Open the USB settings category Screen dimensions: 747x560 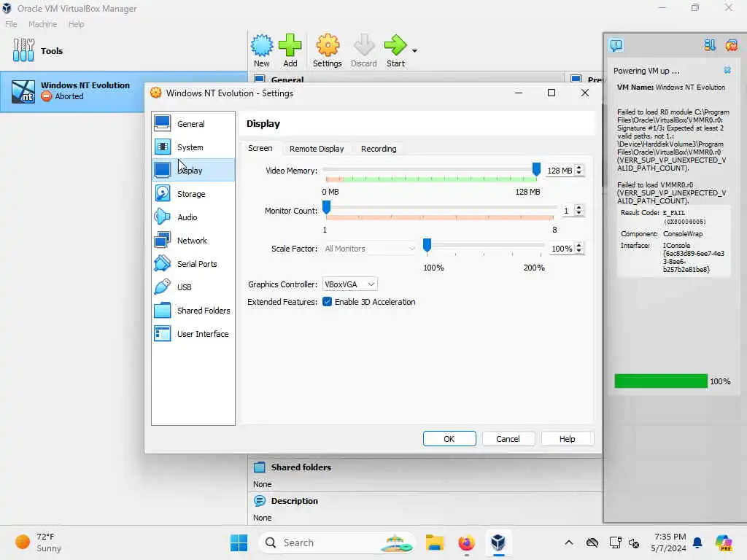193,287
